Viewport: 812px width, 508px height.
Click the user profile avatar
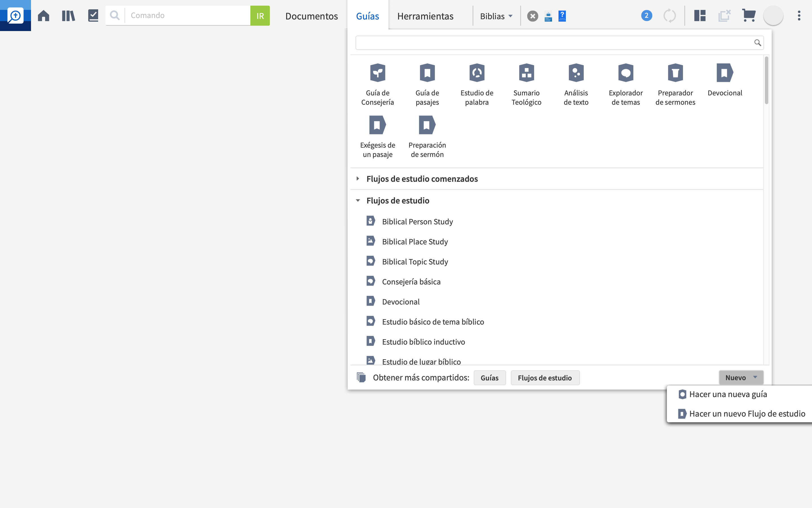click(773, 16)
